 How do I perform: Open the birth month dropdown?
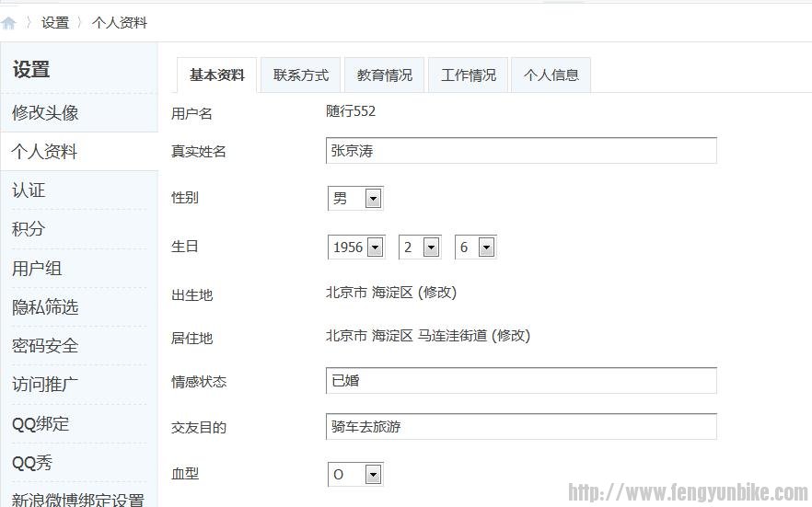(420, 247)
